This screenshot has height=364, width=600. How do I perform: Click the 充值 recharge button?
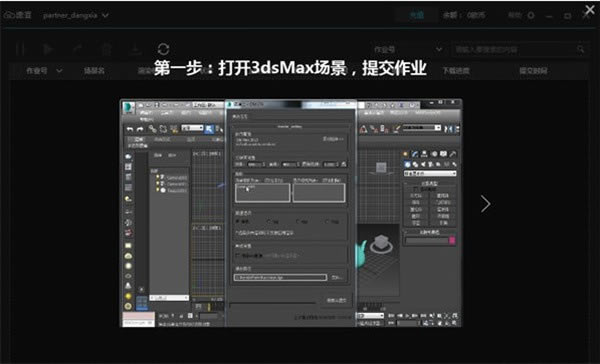pyautogui.click(x=416, y=15)
